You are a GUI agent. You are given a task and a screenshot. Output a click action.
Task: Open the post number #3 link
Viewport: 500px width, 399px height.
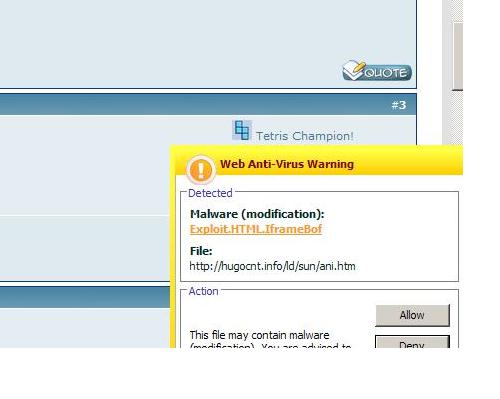tap(399, 105)
